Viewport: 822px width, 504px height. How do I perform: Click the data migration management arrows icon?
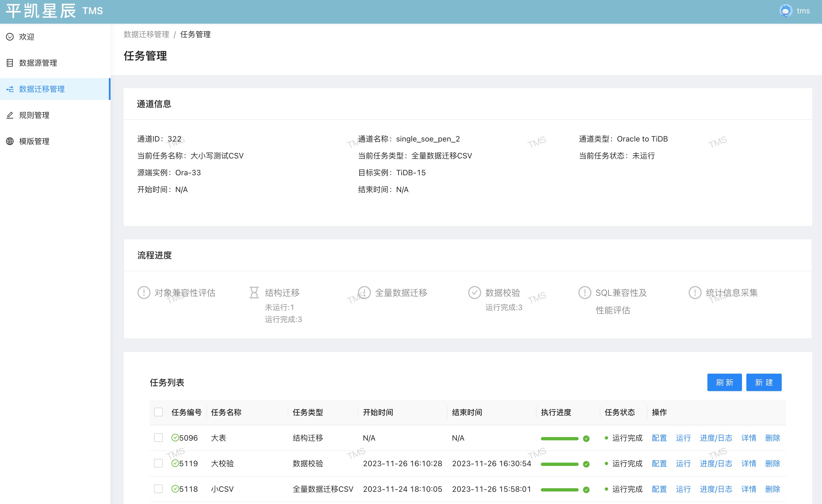pyautogui.click(x=10, y=89)
